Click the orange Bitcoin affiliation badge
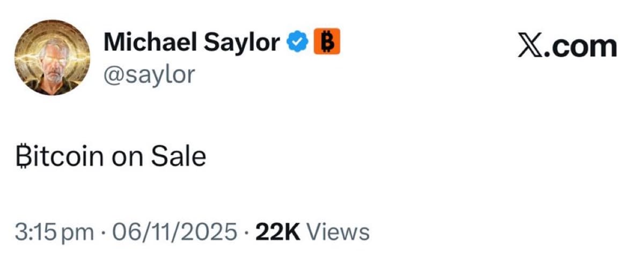The image size is (644, 265). coord(326,42)
